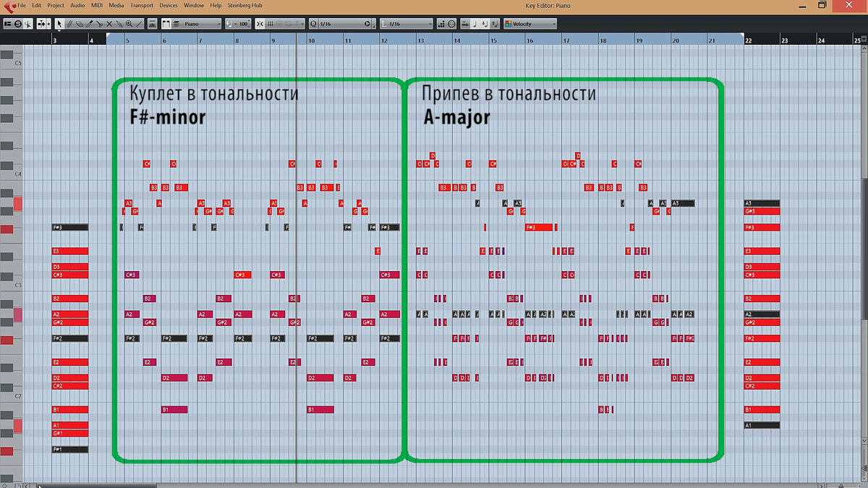Image resolution: width=868 pixels, height=488 pixels.
Task: Click Record Note-Off Velocity icon
Action: pyautogui.click(x=495, y=24)
